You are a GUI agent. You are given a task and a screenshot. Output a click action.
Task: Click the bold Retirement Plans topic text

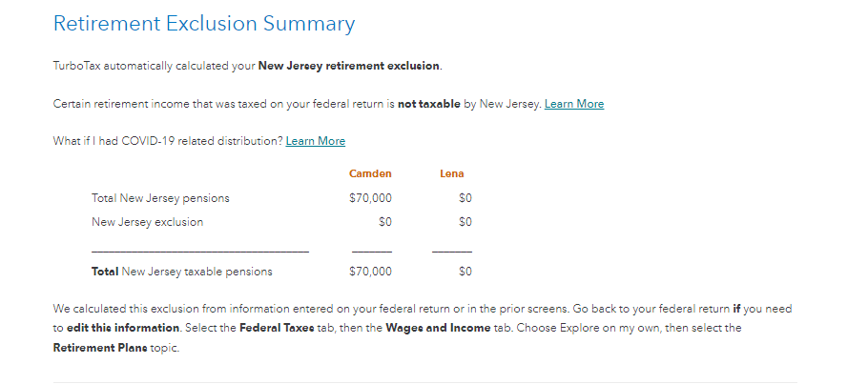[100, 348]
